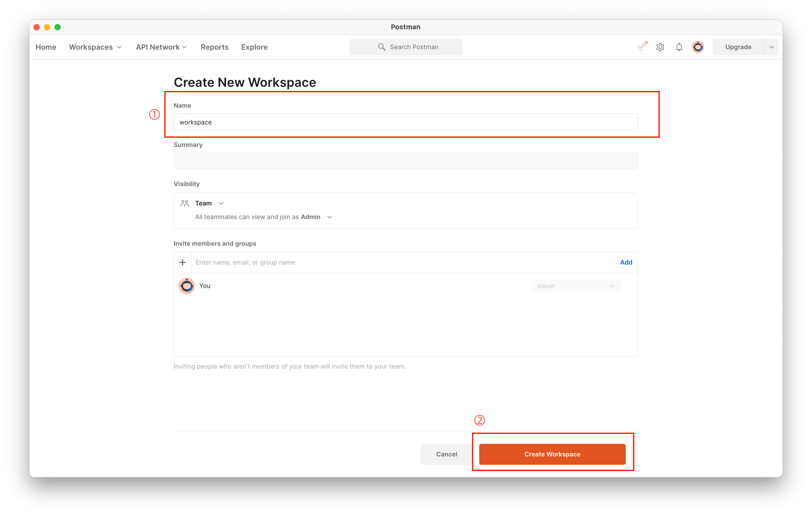This screenshot has width=812, height=516.
Task: Click the red close window button
Action: 37,27
